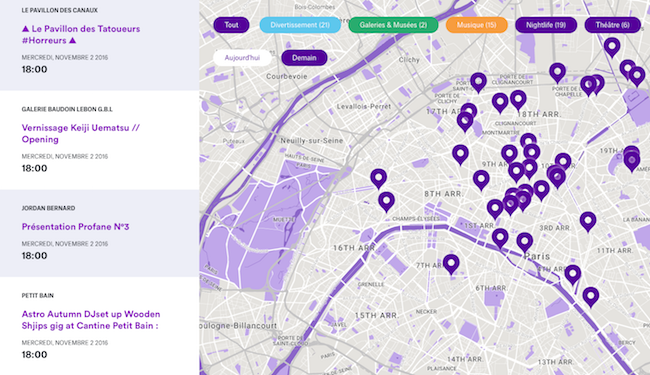Show Théâtre (6) events
Screen dimensions: 650x375
pos(612,25)
